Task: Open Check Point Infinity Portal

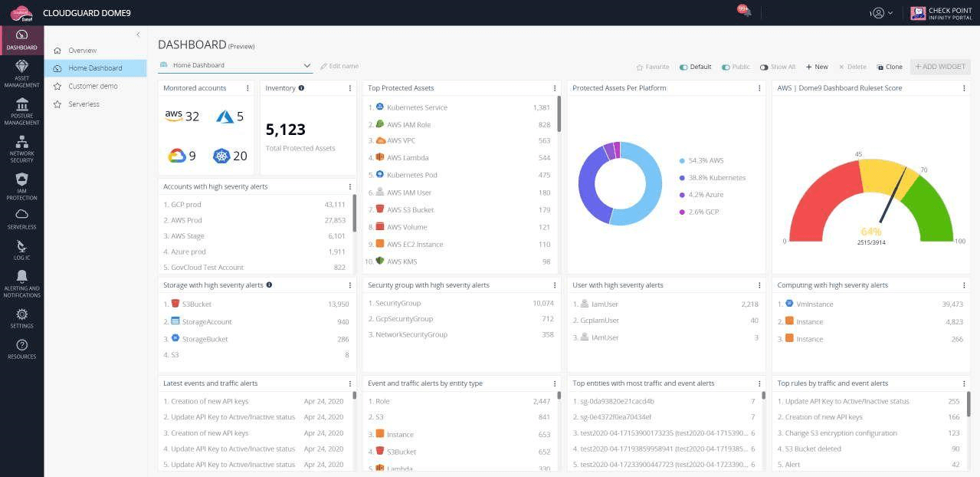Action: (x=940, y=13)
